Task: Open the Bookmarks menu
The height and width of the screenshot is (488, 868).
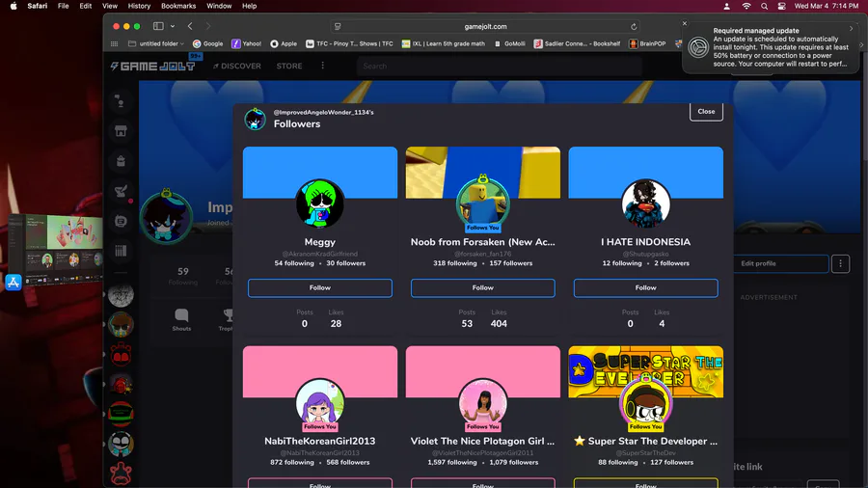Action: coord(178,6)
